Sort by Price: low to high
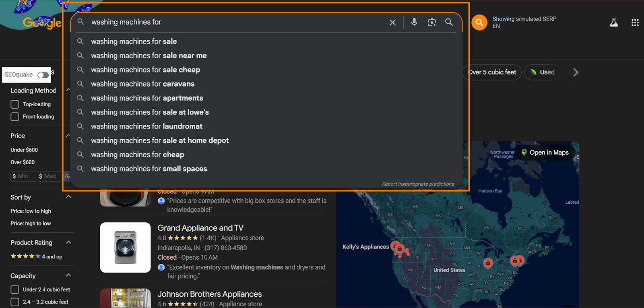Screen dimensions: 644x308 click(31, 211)
